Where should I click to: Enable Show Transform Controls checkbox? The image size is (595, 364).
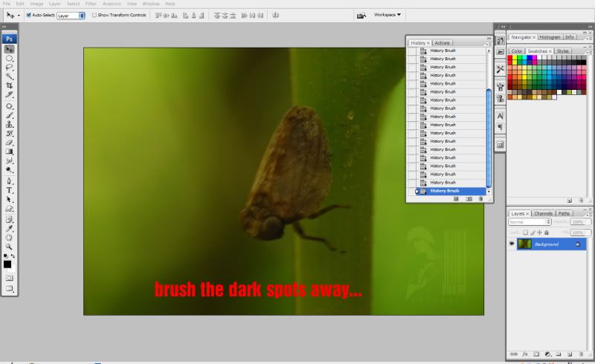click(x=94, y=15)
